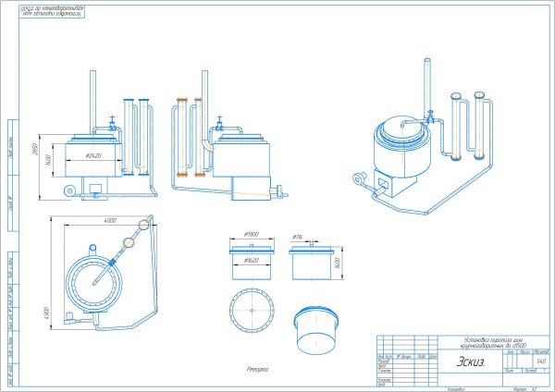Screen dimensions: 555x392
Task: Select the 1600 retort height dimension
Action: [339, 263]
